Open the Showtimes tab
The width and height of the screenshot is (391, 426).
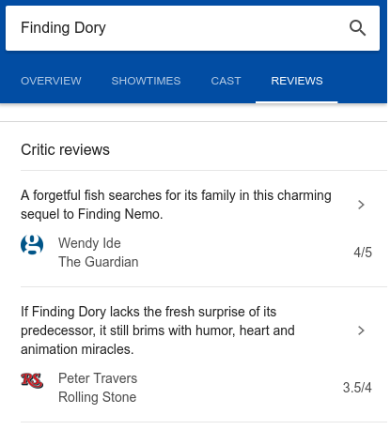(x=146, y=81)
